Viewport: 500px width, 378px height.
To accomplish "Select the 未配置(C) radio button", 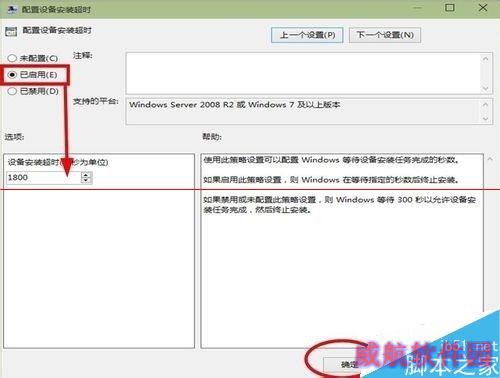I will tap(12, 58).
